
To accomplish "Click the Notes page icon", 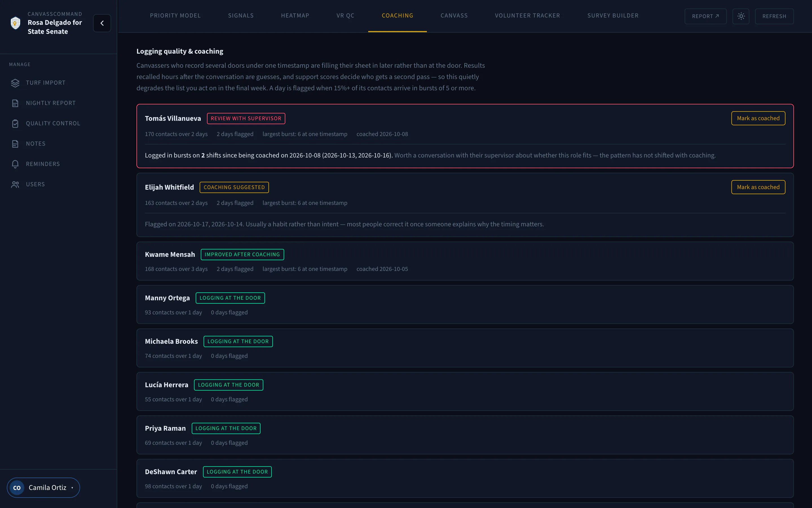I will click(15, 144).
